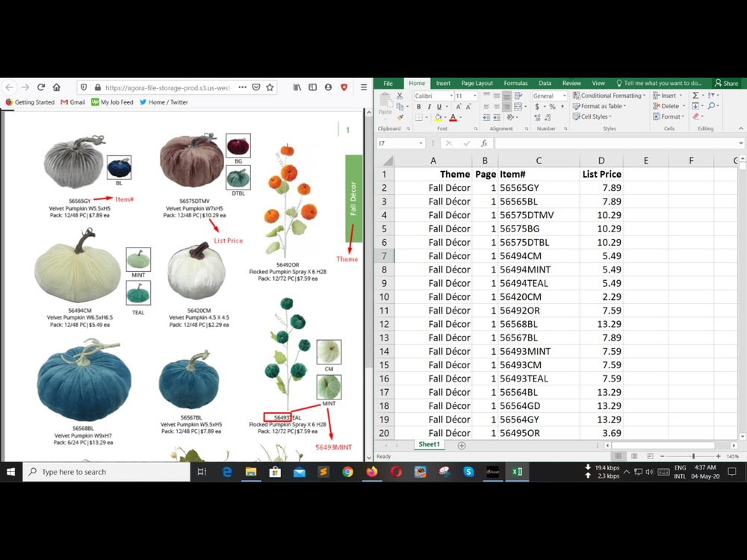The height and width of the screenshot is (560, 747).
Task: Switch to the Data ribbon tab
Action: 545,83
